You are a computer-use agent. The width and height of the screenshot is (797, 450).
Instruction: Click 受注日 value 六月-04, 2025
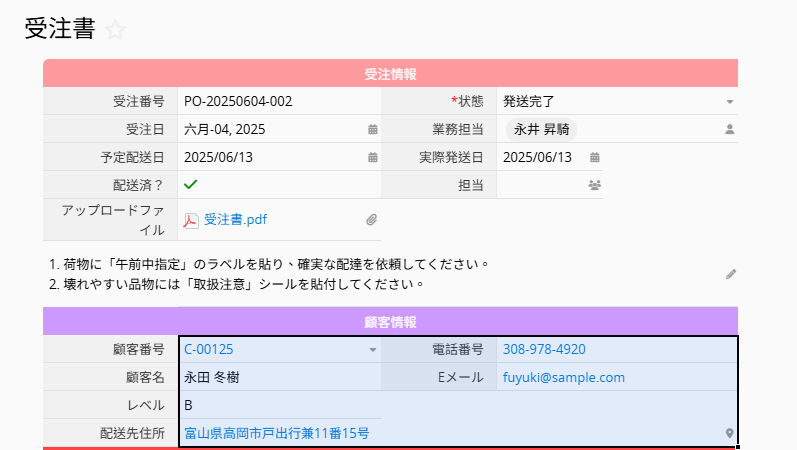(x=225, y=129)
